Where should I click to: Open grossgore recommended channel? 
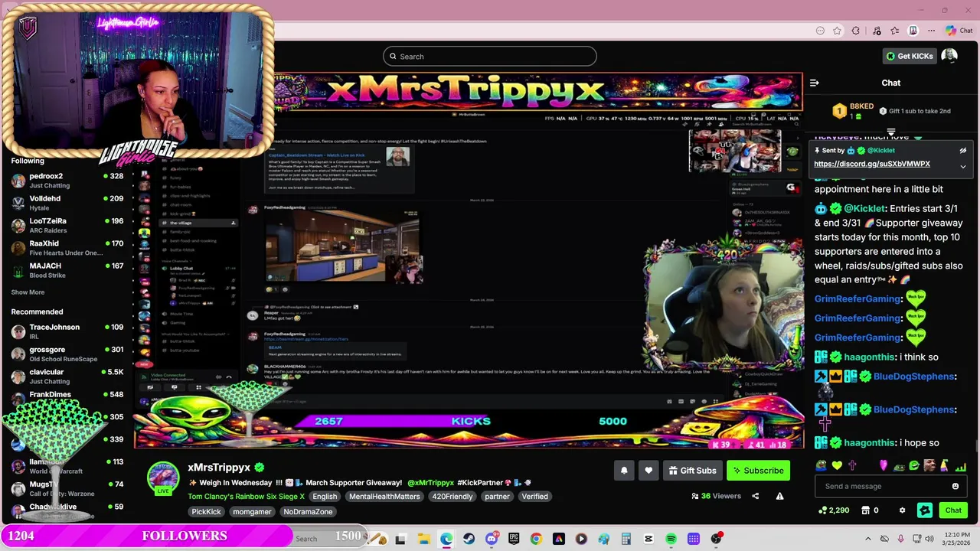pyautogui.click(x=67, y=354)
